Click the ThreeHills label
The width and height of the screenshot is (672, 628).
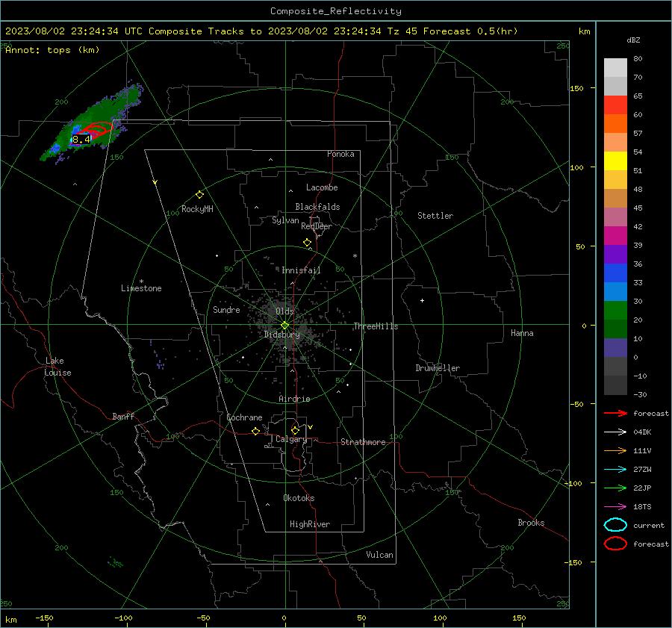pyautogui.click(x=376, y=326)
